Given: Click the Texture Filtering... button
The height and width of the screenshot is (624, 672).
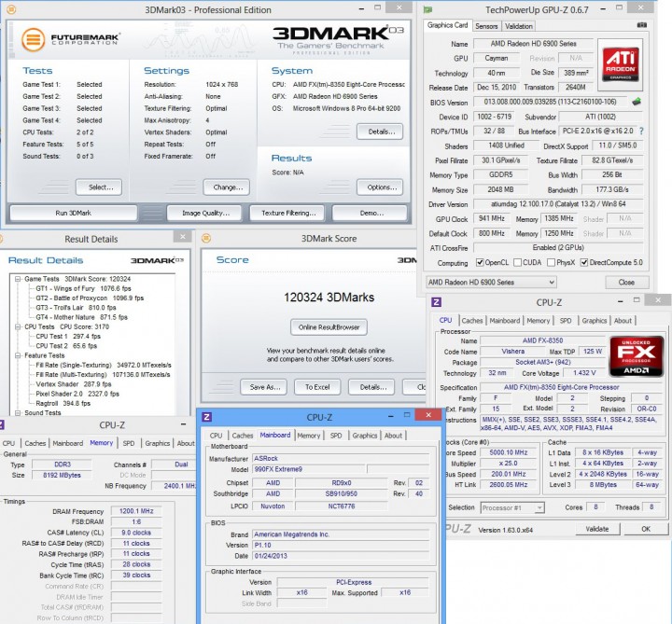Looking at the screenshot, I should pyautogui.click(x=287, y=213).
